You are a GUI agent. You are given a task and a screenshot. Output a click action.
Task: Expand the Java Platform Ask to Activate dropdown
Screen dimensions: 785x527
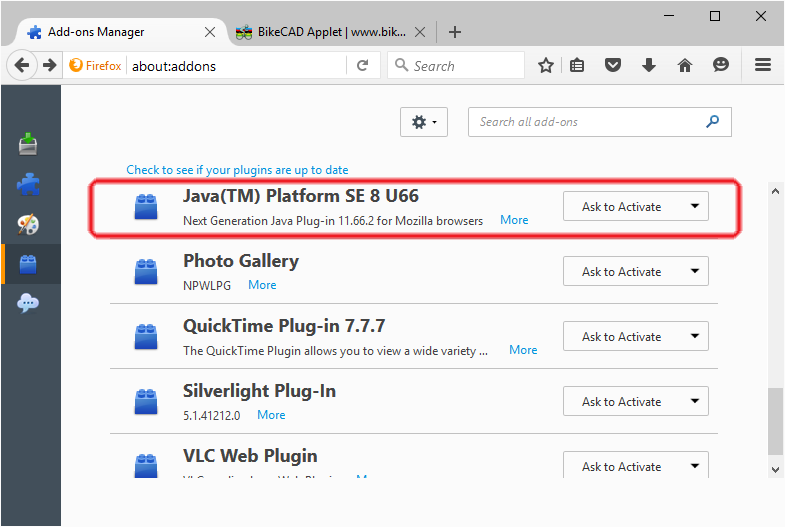(636, 206)
